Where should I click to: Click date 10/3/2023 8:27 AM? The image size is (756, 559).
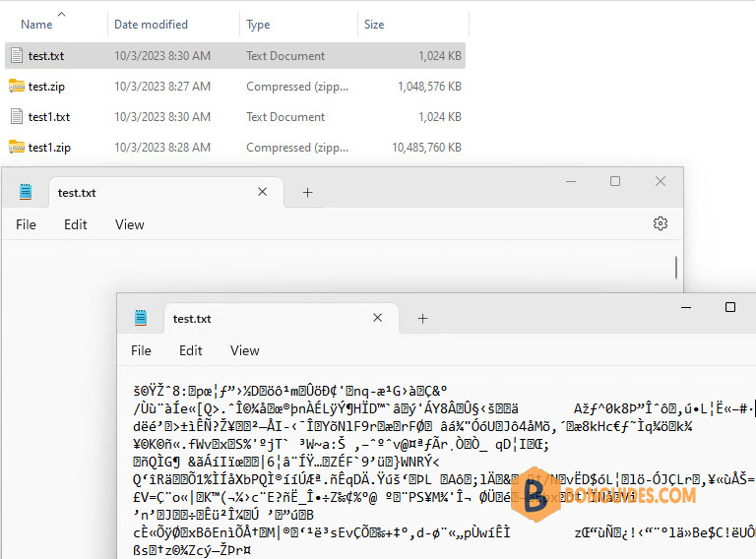pos(162,87)
